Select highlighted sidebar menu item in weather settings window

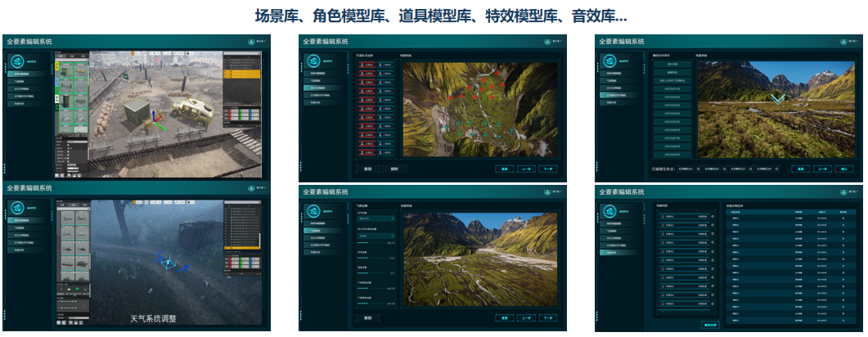tap(322, 230)
